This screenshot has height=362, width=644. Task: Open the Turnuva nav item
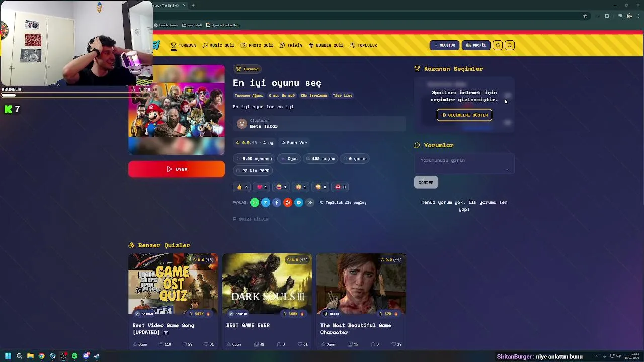[183, 45]
